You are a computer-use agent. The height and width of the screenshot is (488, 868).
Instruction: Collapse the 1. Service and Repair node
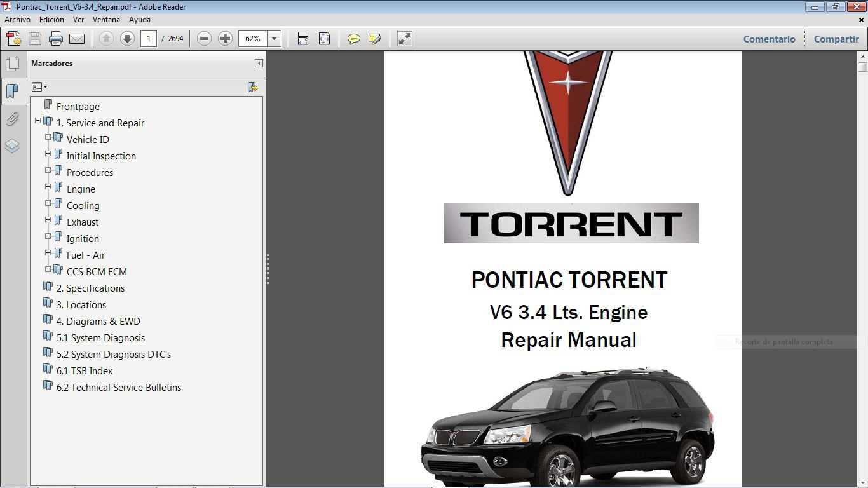[x=37, y=121]
